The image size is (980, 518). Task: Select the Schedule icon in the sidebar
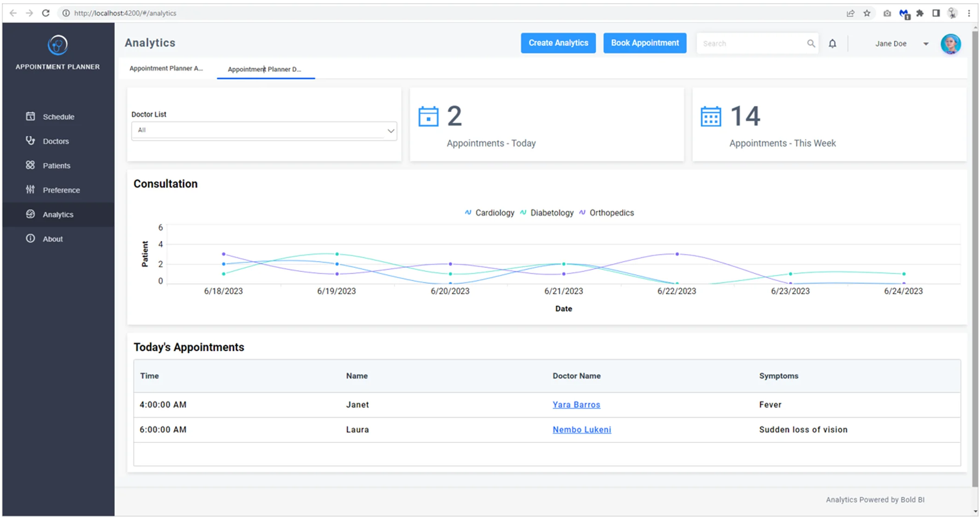[x=30, y=116]
